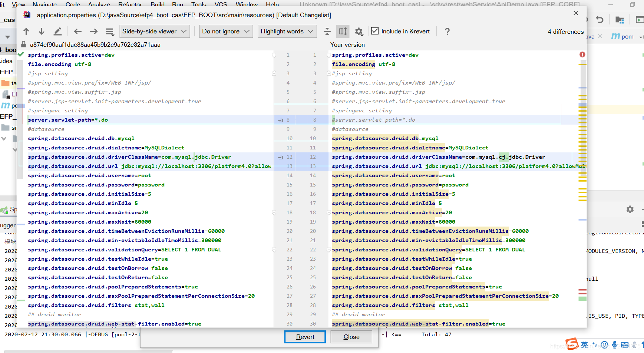Open Side-by-side viewer dropdown
Screen dimensions: 644x353
pyautogui.click(x=155, y=32)
